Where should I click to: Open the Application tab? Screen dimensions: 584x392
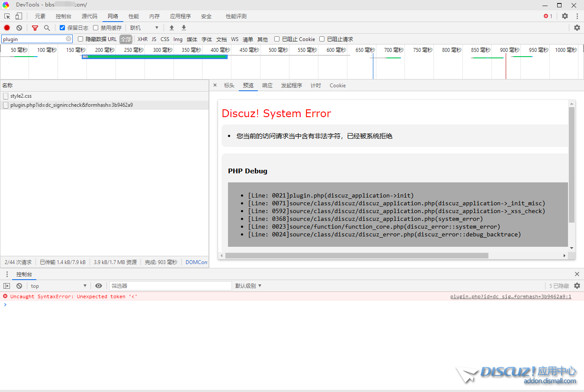pyautogui.click(x=180, y=16)
